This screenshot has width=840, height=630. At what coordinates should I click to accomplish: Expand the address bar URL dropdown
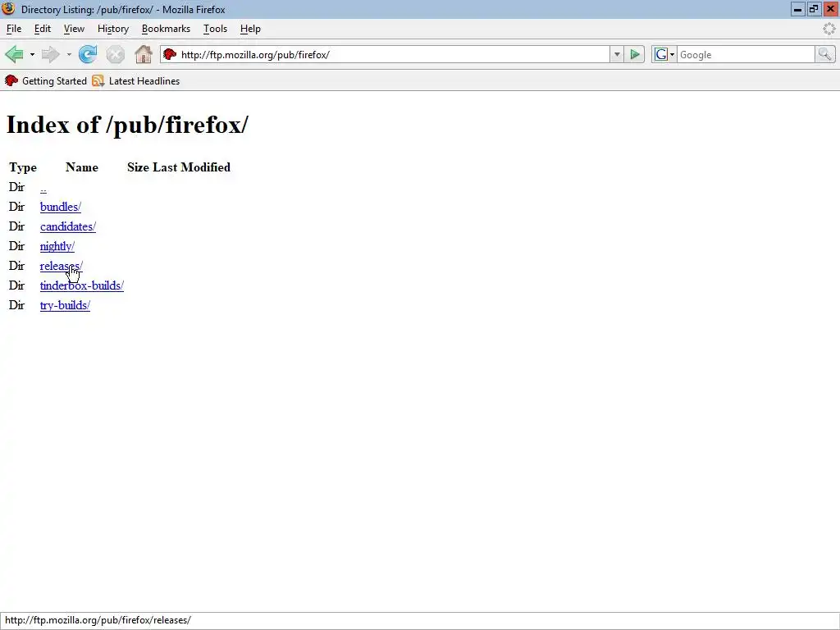point(617,54)
